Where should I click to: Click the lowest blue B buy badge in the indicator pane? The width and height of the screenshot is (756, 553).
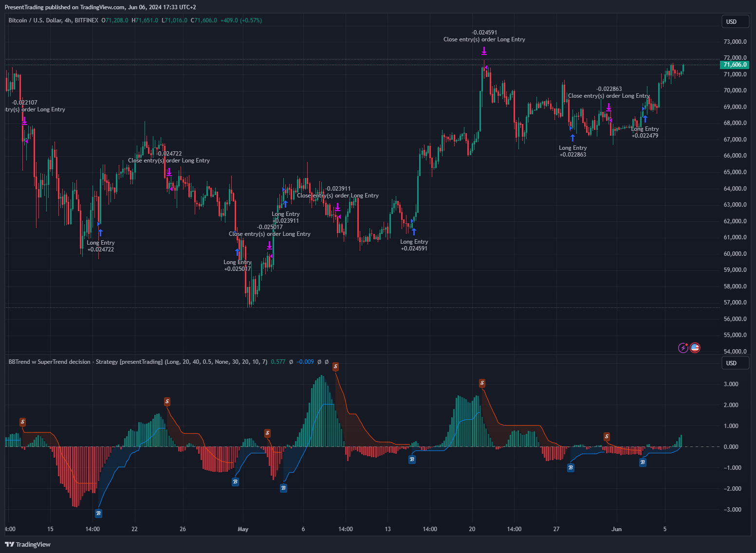point(98,513)
